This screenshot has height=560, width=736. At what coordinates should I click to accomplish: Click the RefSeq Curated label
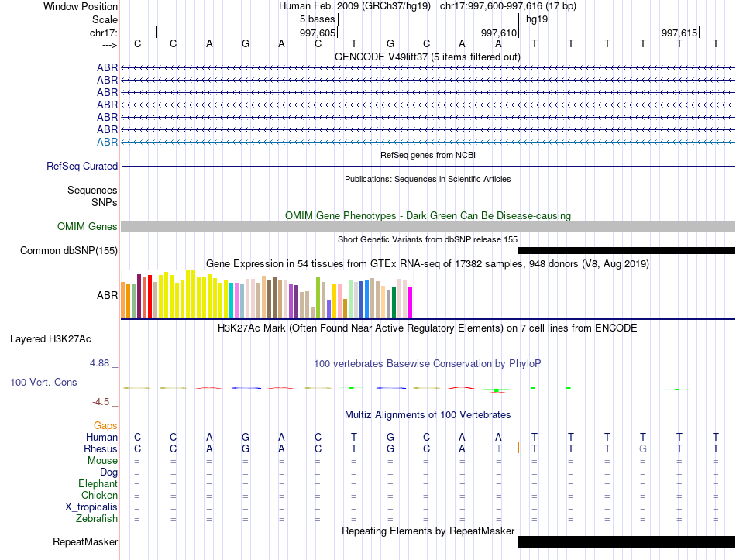pyautogui.click(x=82, y=167)
